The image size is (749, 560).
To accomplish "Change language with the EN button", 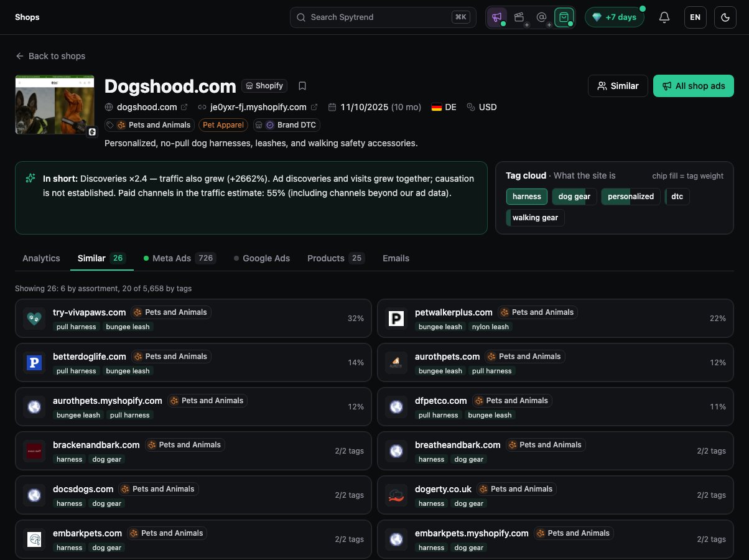I will tap(695, 17).
